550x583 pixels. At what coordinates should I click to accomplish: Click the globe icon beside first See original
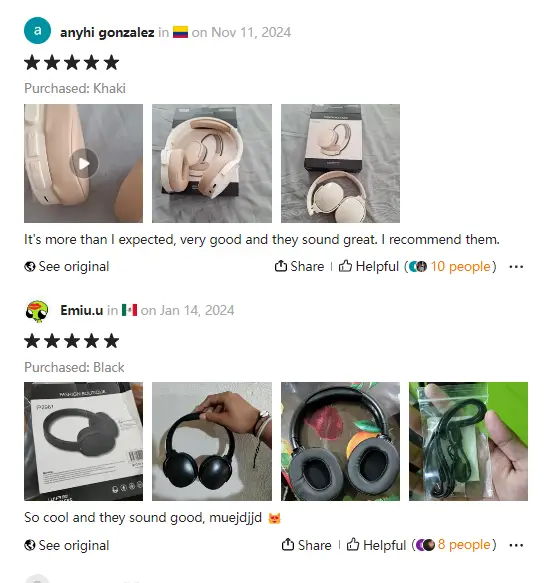tap(30, 267)
